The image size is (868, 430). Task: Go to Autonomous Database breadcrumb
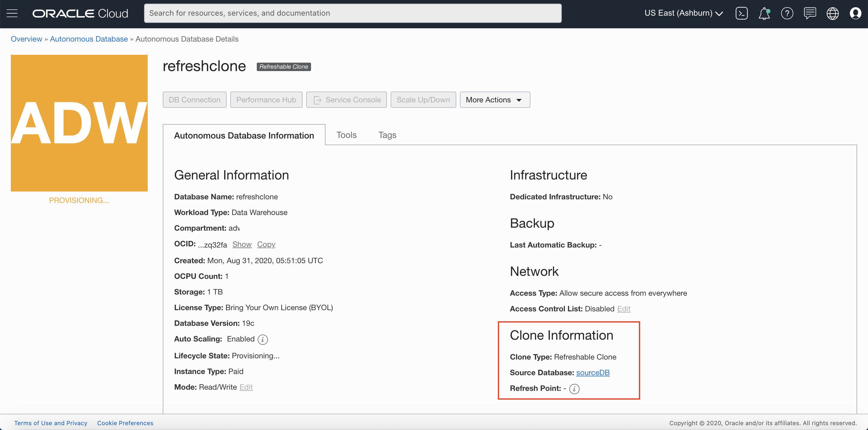(89, 39)
